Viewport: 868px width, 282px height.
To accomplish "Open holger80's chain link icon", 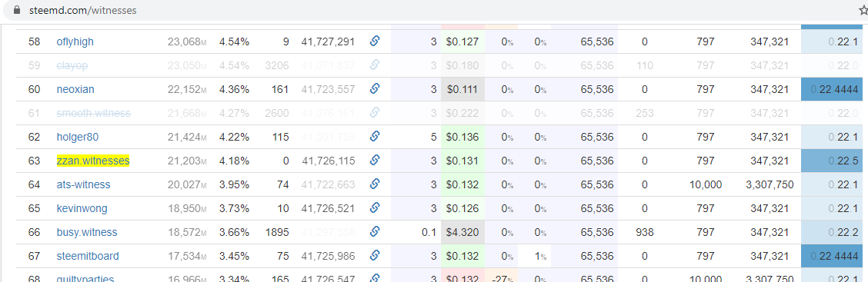I will click(374, 136).
